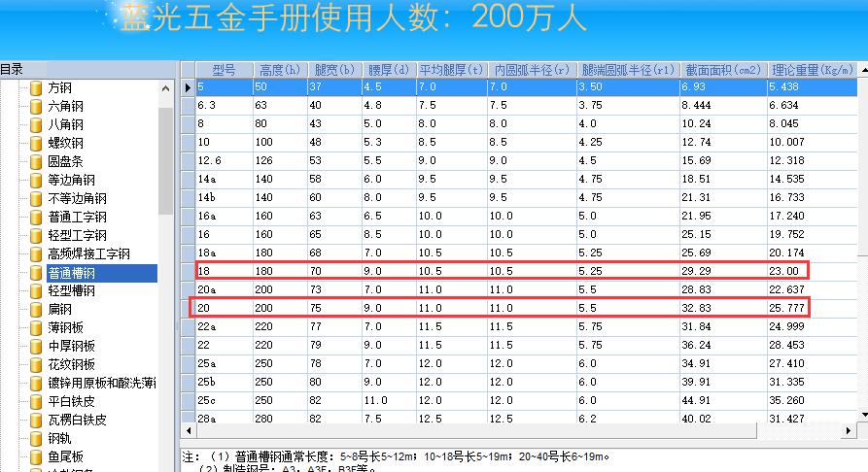Click section area value 44.91
Image resolution: width=868 pixels, height=472 pixels.
pos(696,401)
